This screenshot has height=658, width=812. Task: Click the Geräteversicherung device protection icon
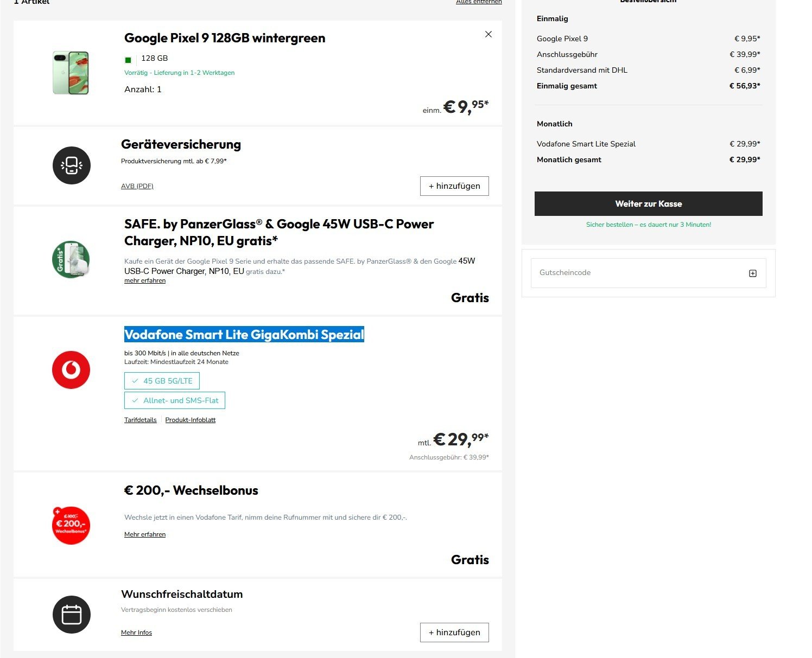pyautogui.click(x=71, y=165)
